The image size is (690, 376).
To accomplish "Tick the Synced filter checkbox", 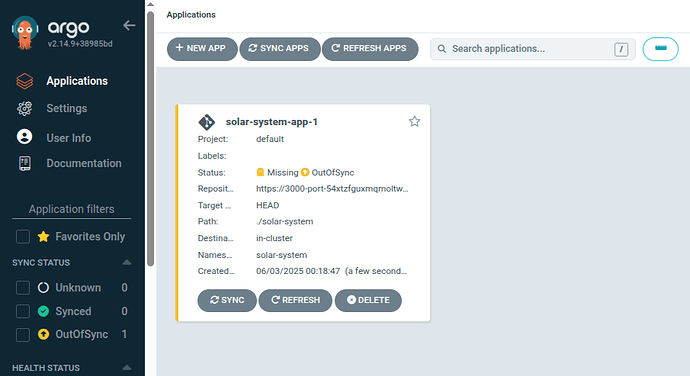I will [23, 311].
